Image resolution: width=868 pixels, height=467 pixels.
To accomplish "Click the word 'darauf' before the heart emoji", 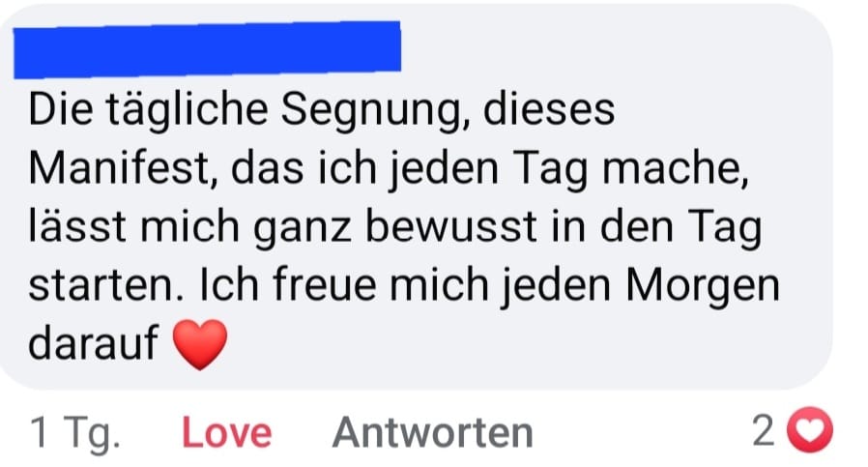I will 94,344.
